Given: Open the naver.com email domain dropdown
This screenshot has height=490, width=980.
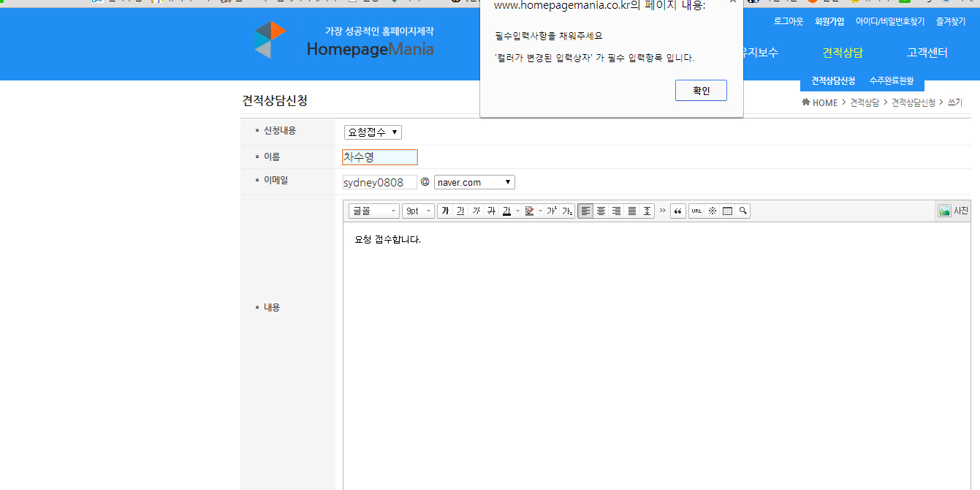Looking at the screenshot, I should tap(474, 182).
